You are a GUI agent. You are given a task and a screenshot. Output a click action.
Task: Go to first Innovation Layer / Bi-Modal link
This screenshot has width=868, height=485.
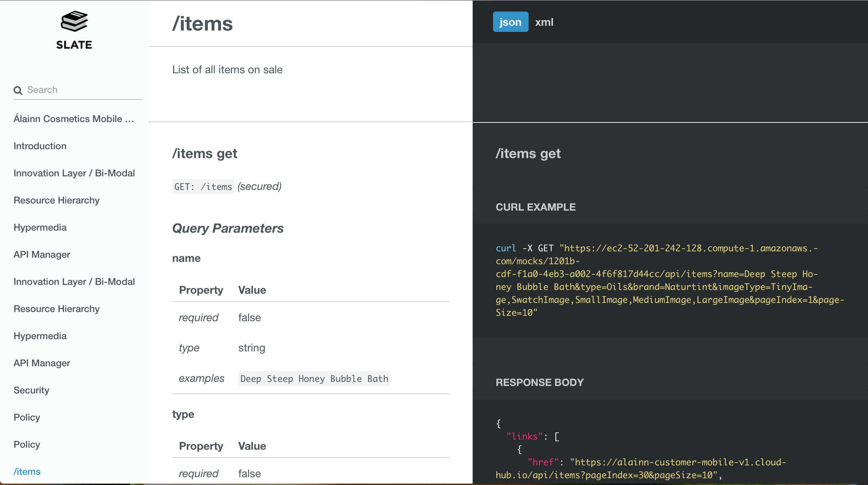coord(74,173)
